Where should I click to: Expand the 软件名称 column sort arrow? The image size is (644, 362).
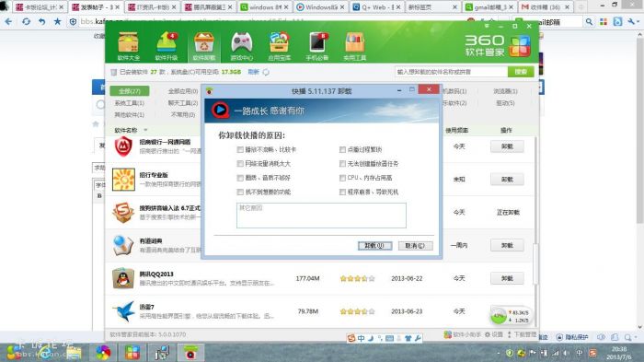[x=145, y=130]
